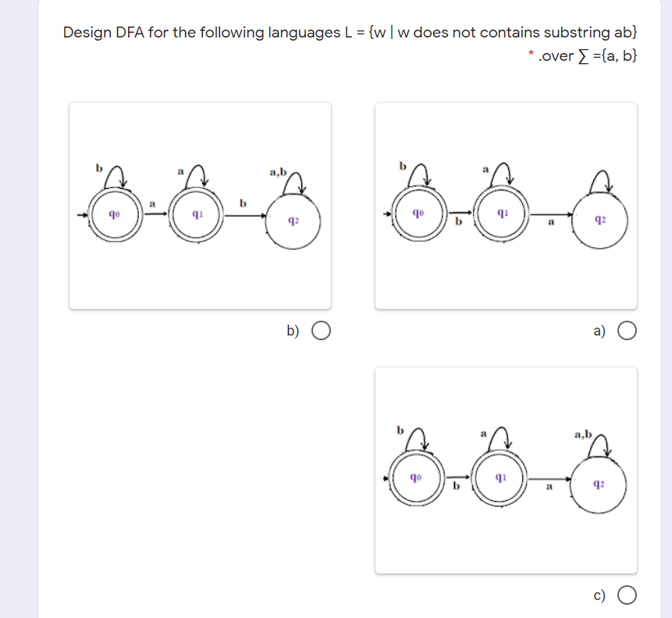Click the option c) label text

(600, 594)
